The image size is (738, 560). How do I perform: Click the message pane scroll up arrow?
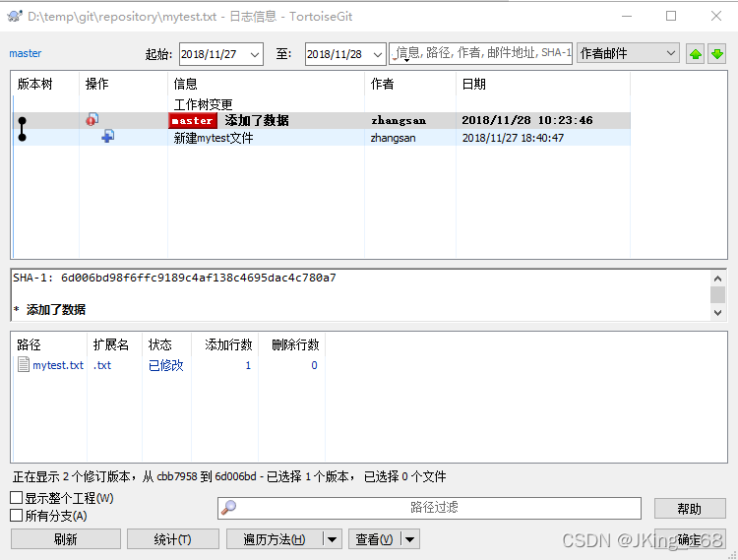[717, 279]
